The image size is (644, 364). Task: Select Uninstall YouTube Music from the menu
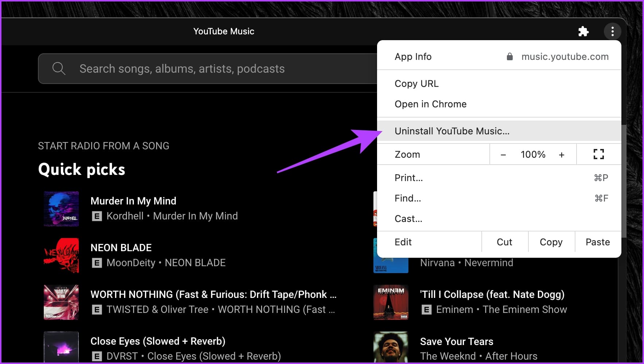(x=452, y=131)
